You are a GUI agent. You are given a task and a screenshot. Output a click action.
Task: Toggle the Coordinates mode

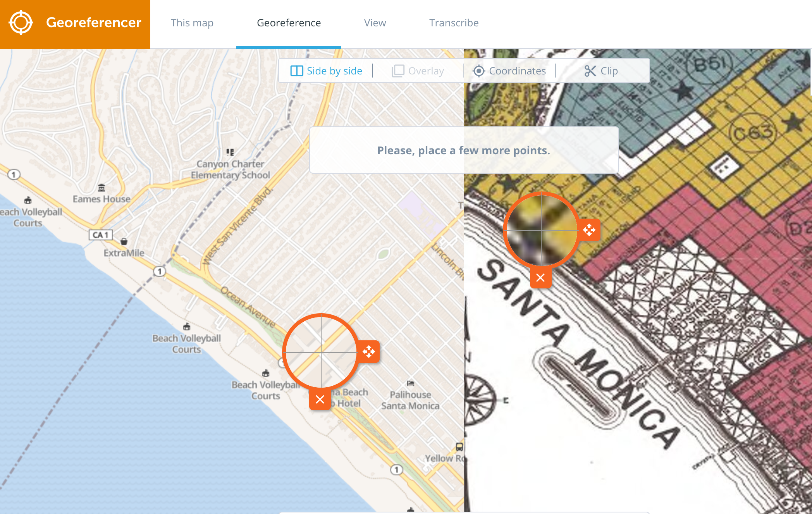pos(517,71)
